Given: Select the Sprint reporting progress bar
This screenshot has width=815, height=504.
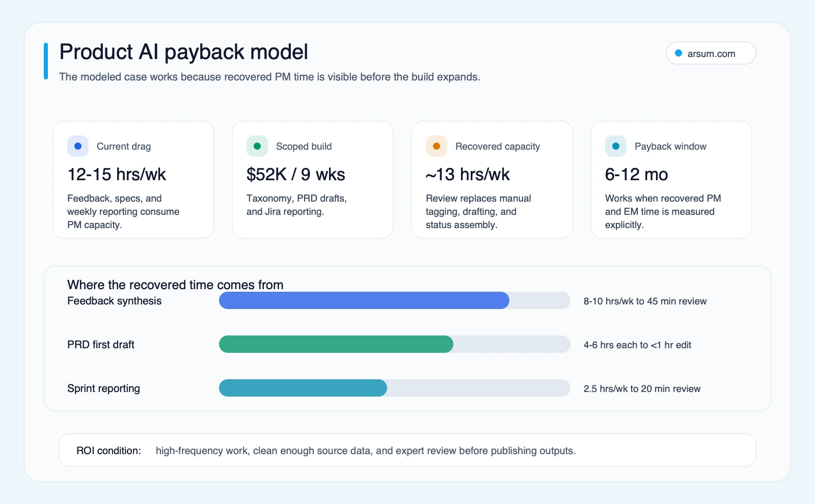Looking at the screenshot, I should 395,388.
